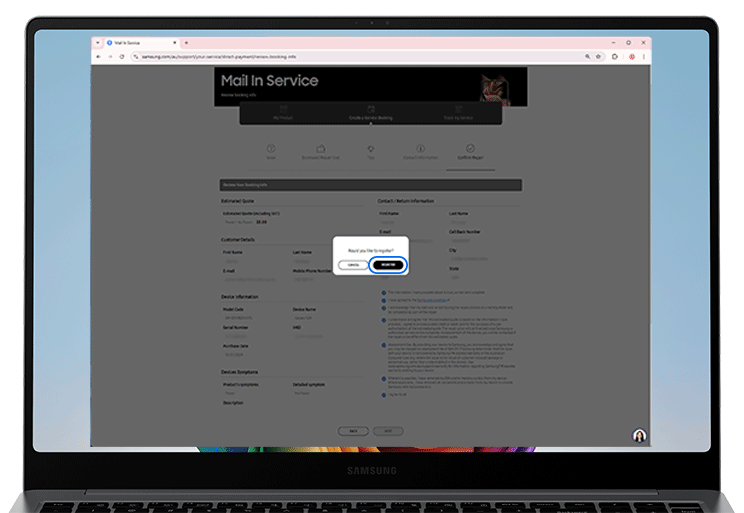This screenshot has width=744, height=513.
Task: Toggle the I agree to all checkbox
Action: (x=384, y=395)
